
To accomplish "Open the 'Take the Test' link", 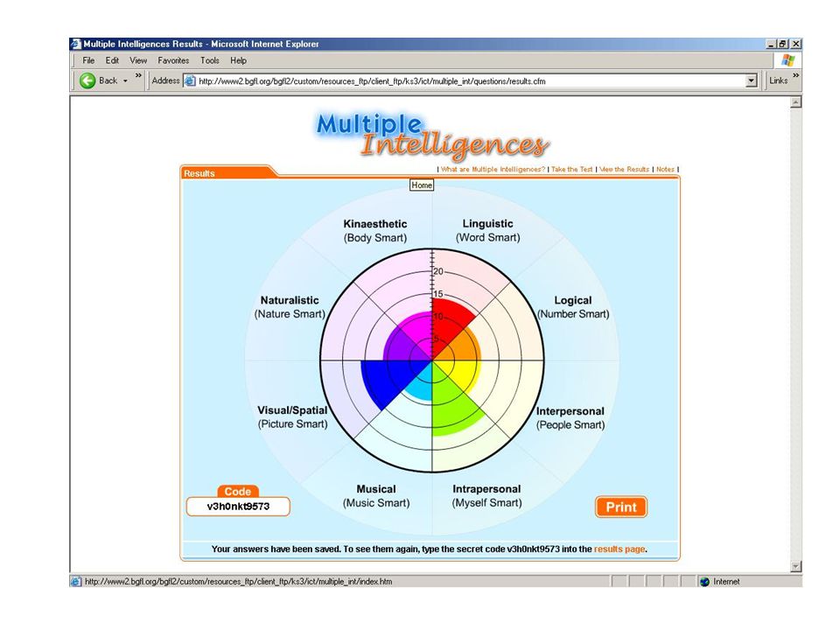I will [571, 169].
